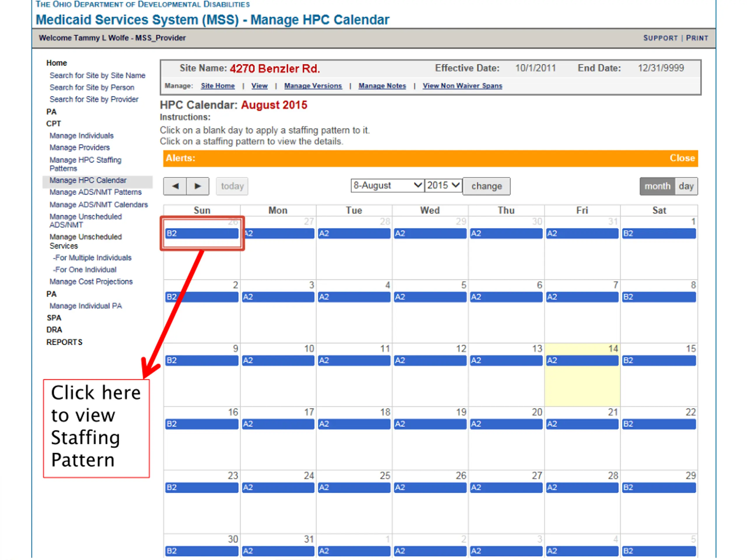Open Manage Unscheduled Services

(85, 241)
